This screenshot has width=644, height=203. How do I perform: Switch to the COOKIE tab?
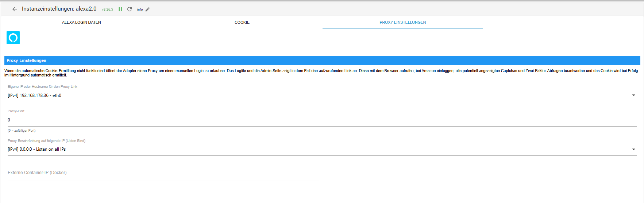242,22
